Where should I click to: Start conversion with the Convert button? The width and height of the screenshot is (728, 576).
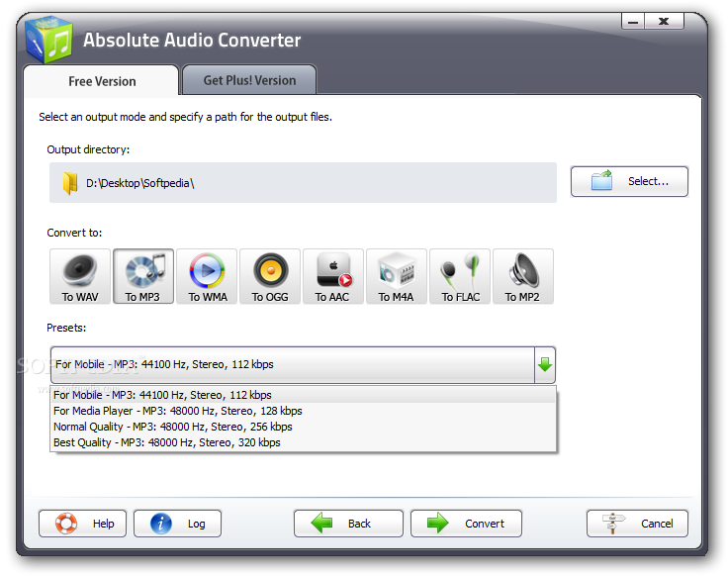coord(466,524)
